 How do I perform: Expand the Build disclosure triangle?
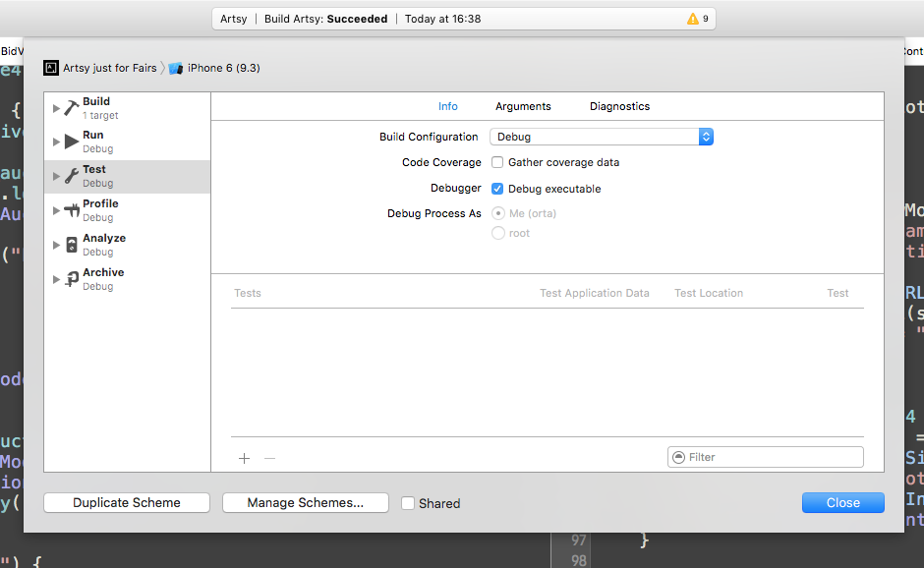coord(56,108)
